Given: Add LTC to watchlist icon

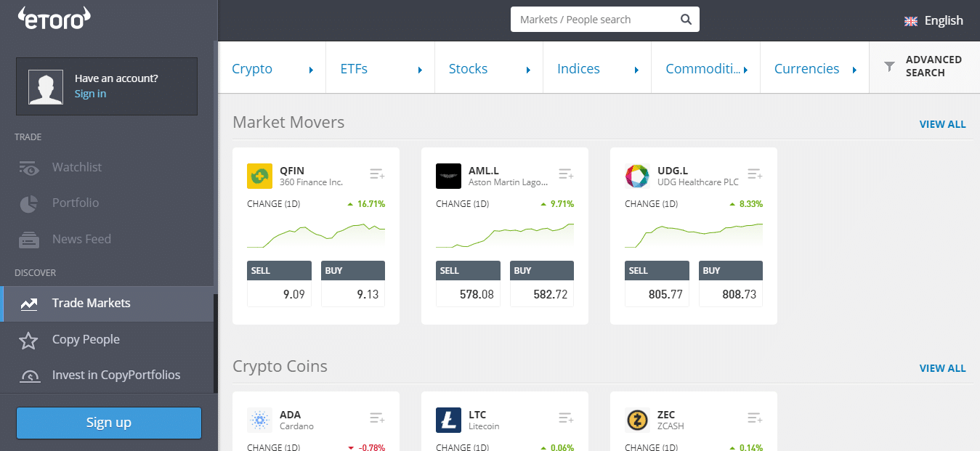Looking at the screenshot, I should [566, 418].
